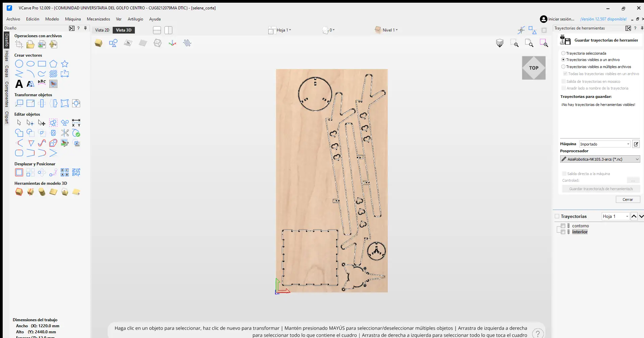Open the Vector Texture wavy-lines tool
This screenshot has height=338, width=644.
tap(53, 74)
